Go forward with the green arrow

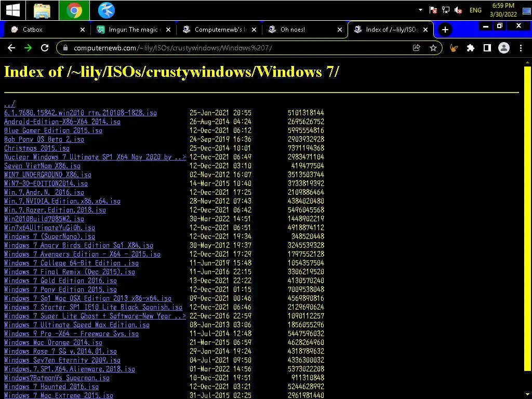tap(28, 48)
